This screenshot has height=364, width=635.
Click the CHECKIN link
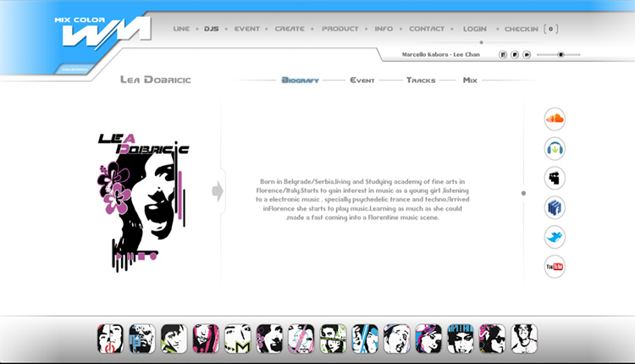pos(522,29)
